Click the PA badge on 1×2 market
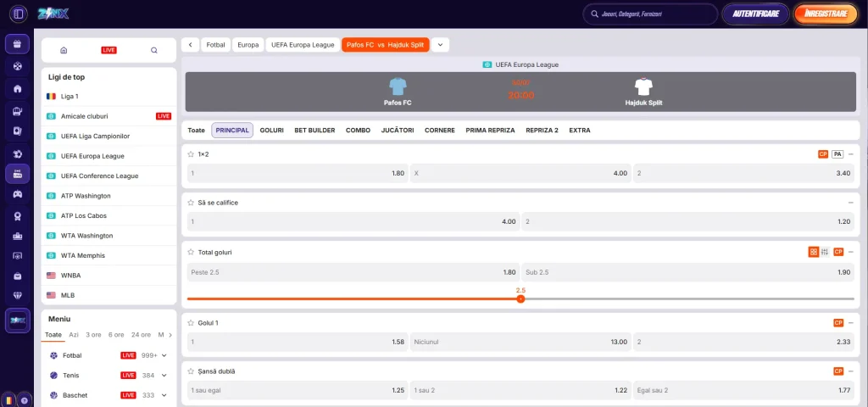Image resolution: width=868 pixels, height=407 pixels. coord(837,154)
